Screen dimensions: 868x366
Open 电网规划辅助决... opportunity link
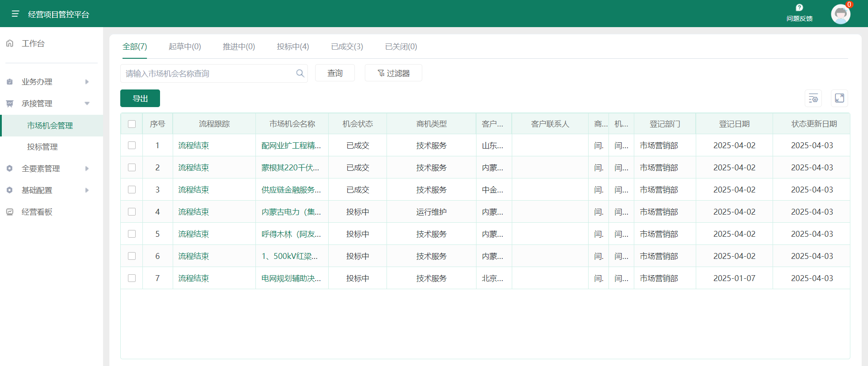click(291, 278)
